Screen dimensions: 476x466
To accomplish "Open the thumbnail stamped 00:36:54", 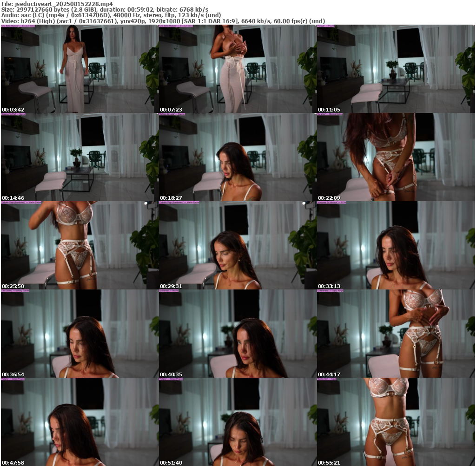I will (80, 334).
